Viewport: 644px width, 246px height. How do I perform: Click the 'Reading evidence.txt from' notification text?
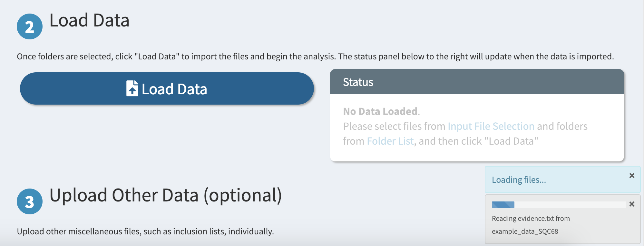tap(531, 219)
